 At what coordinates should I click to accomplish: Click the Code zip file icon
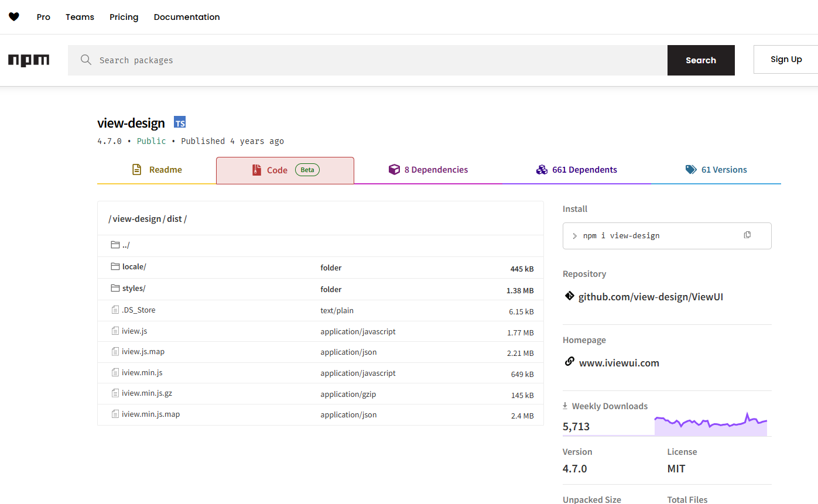point(256,170)
